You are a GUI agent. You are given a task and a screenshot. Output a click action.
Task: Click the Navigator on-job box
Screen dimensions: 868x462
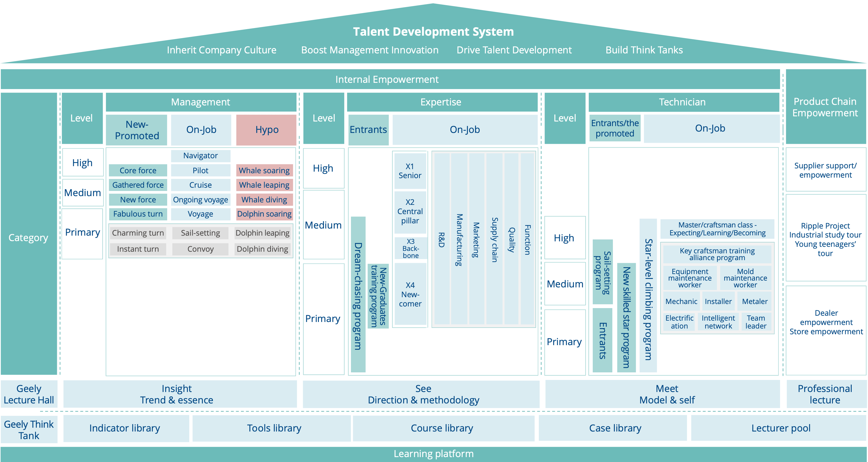click(x=200, y=156)
